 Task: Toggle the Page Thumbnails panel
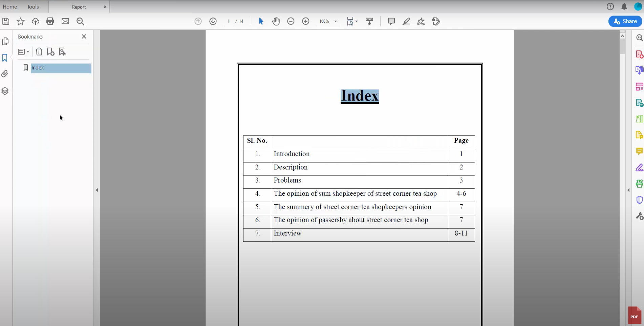point(5,41)
